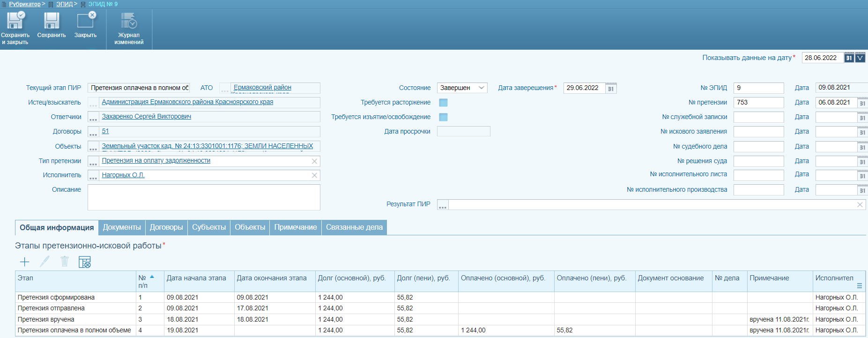Select the Претензия сформирована row

pyautogui.click(x=440, y=297)
